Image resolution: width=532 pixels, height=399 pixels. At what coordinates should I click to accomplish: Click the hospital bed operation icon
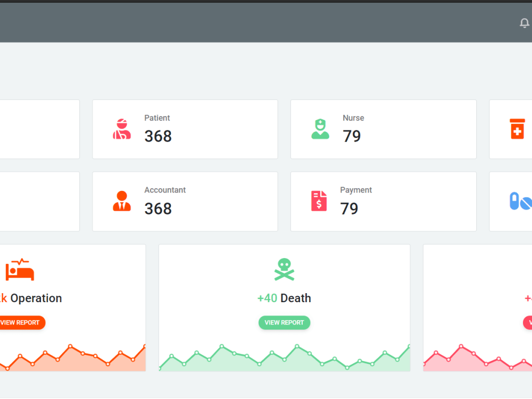20,270
